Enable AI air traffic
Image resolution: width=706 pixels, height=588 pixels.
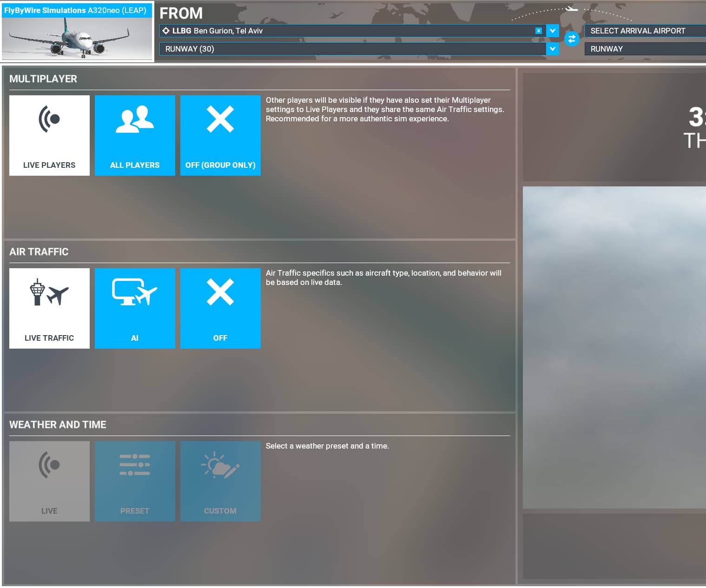point(135,308)
